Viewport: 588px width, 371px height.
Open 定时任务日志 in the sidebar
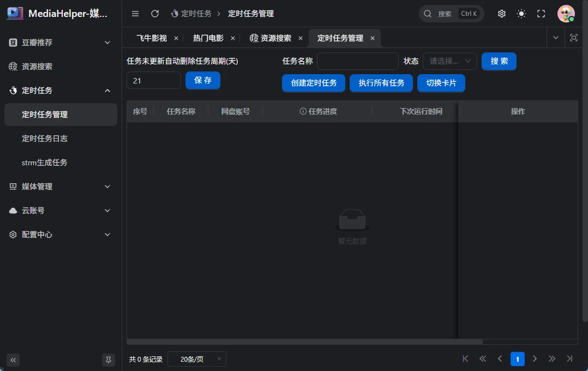point(45,139)
